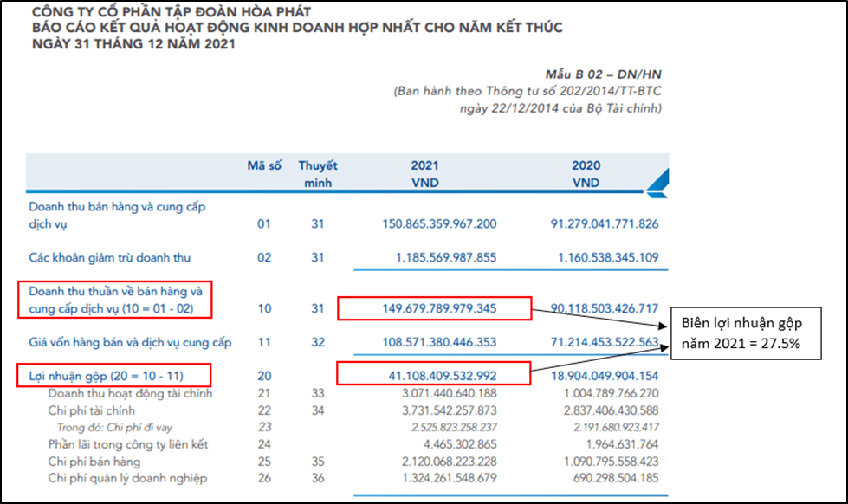The image size is (848, 504).
Task: Select the 'Thuyết minh' column header
Action: [318, 174]
